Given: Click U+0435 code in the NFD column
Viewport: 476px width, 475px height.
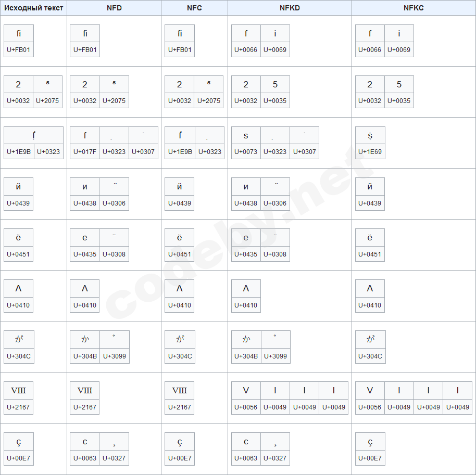Looking at the screenshot, I should click(85, 254).
